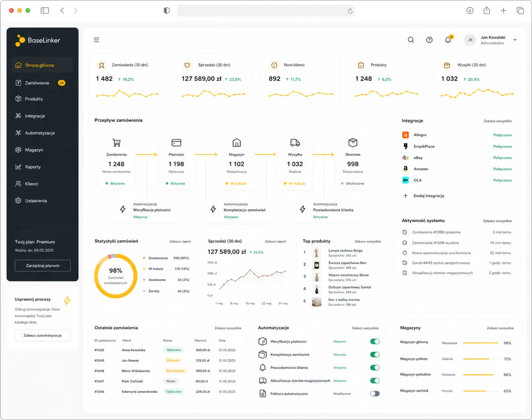Enable the Faktura automatyczna toggle
Viewport: 532px width, 420px height.
pos(375,394)
